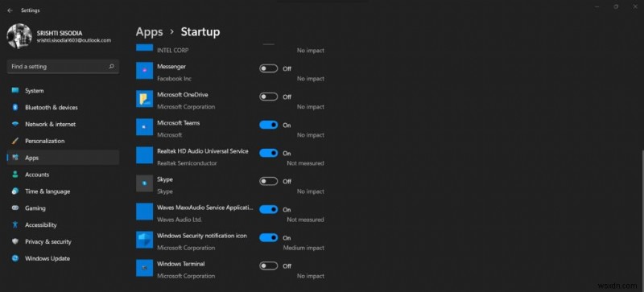Click the Waves MaxxAudio app icon
This screenshot has width=644, height=292.
tap(145, 212)
